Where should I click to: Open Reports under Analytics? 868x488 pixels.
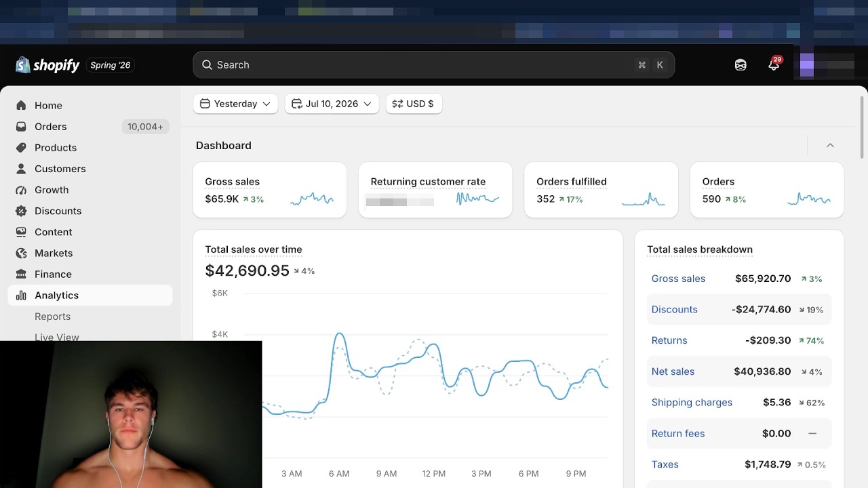[x=52, y=317]
